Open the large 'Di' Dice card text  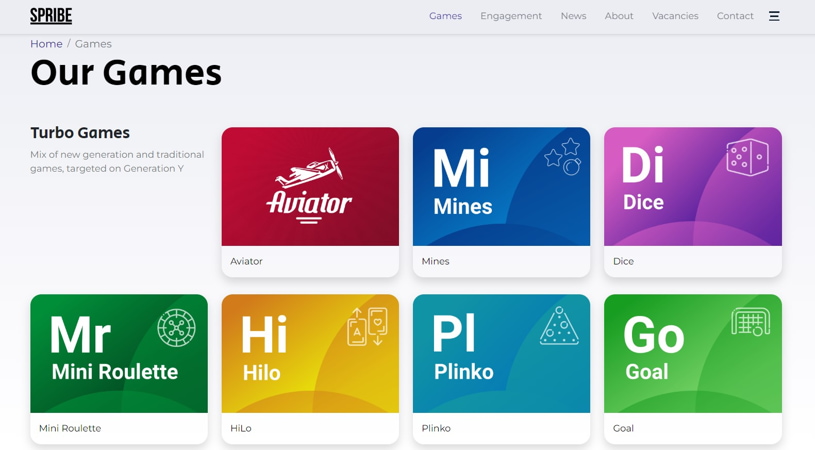[643, 164]
